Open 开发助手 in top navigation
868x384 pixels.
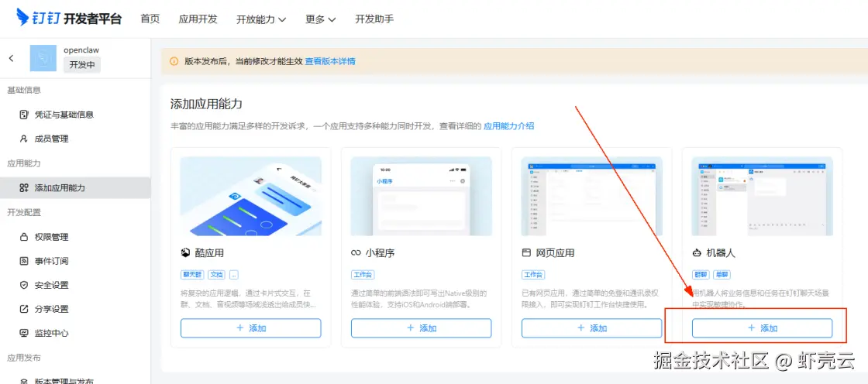375,19
